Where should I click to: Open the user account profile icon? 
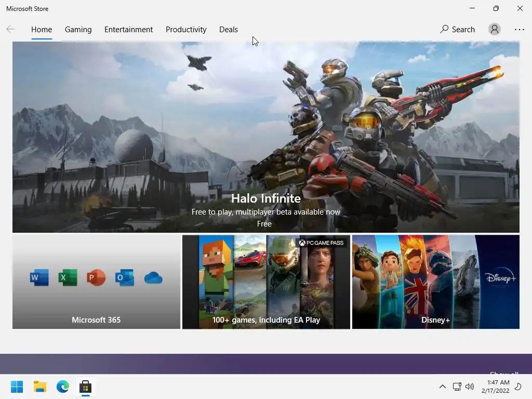pos(495,29)
